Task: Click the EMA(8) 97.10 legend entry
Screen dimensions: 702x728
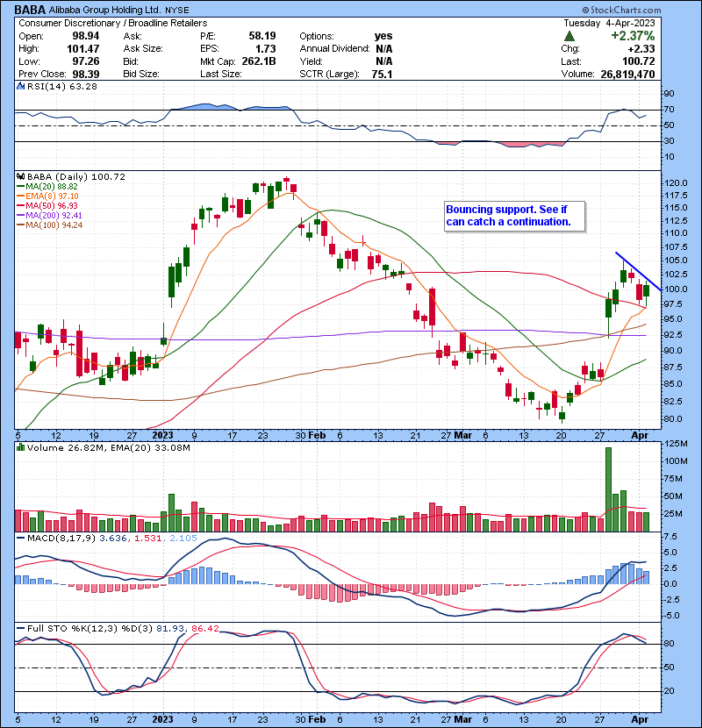Action: tap(48, 196)
